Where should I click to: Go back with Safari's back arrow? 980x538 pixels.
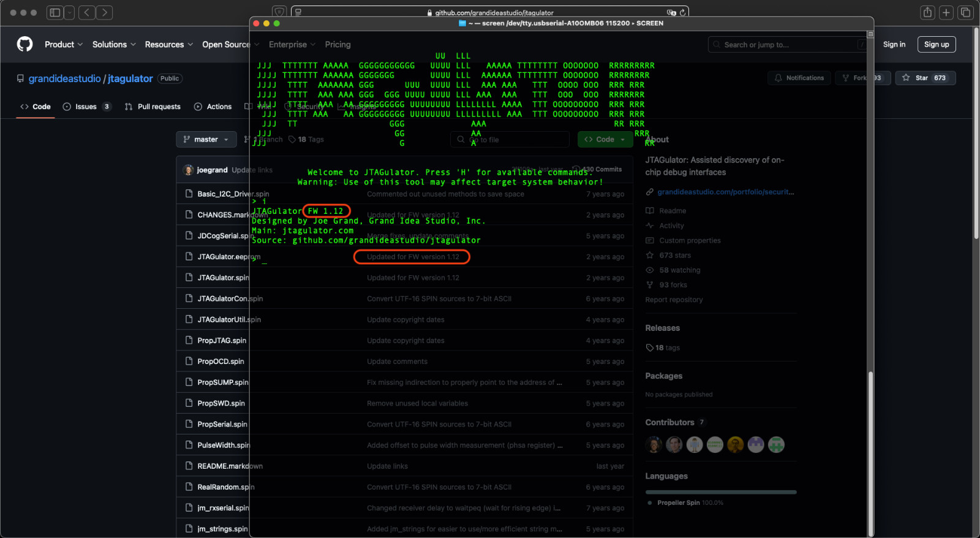click(x=87, y=12)
